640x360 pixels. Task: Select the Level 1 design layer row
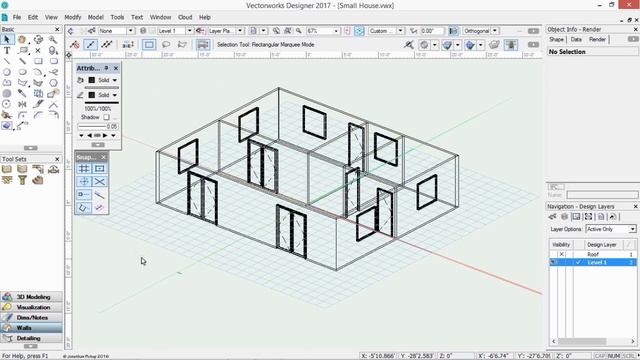click(x=593, y=262)
